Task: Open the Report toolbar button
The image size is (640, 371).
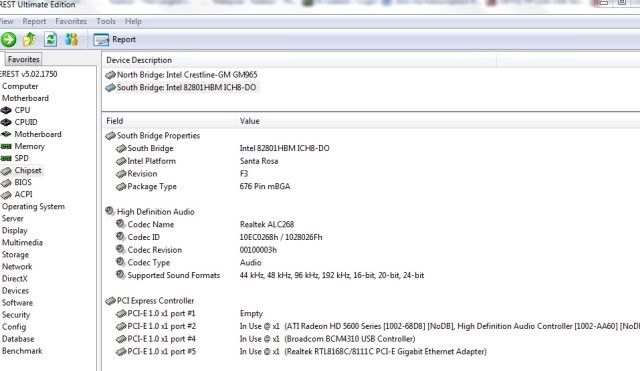Action: (114, 40)
